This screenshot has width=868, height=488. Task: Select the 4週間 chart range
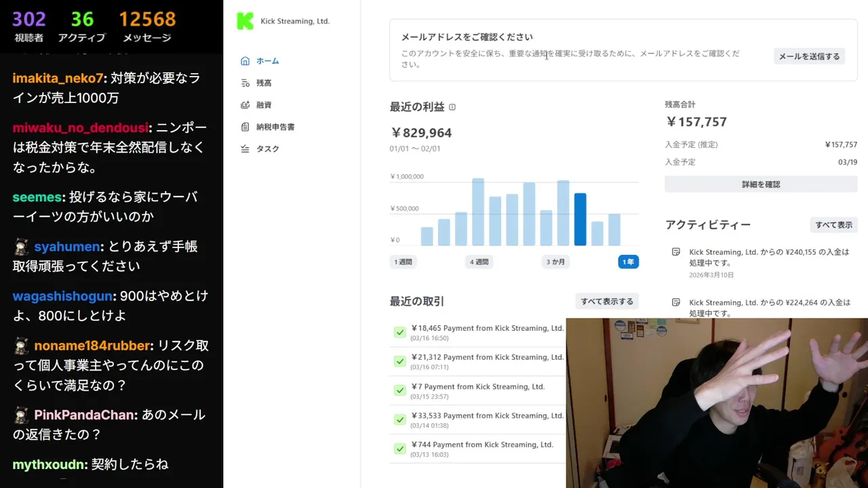coord(479,262)
